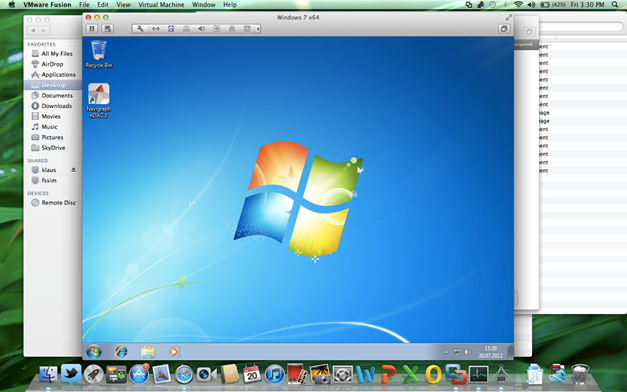Open the Edit menu

(x=103, y=5)
